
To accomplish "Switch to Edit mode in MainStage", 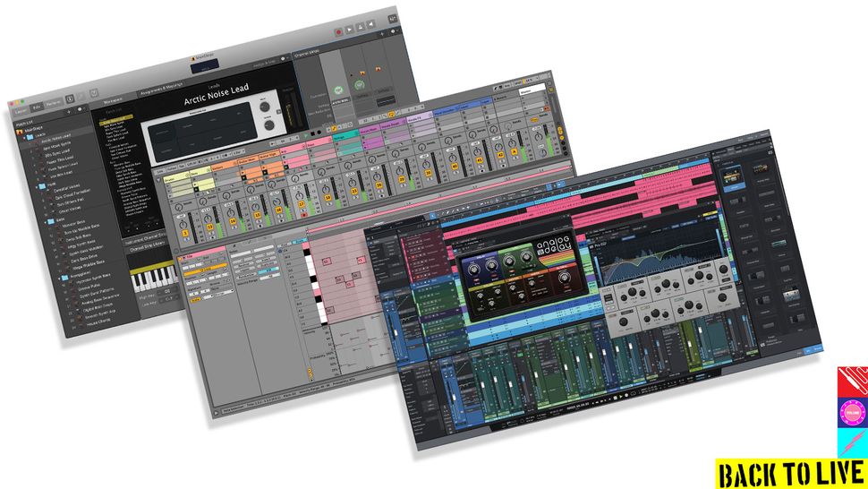I will [x=37, y=107].
